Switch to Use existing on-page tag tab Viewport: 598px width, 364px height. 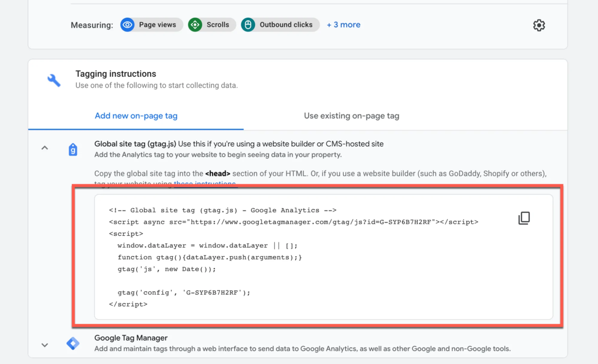pyautogui.click(x=352, y=116)
